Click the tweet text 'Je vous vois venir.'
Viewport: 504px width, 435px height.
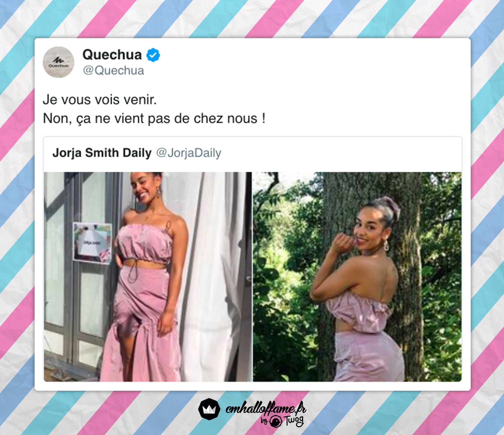coord(100,100)
